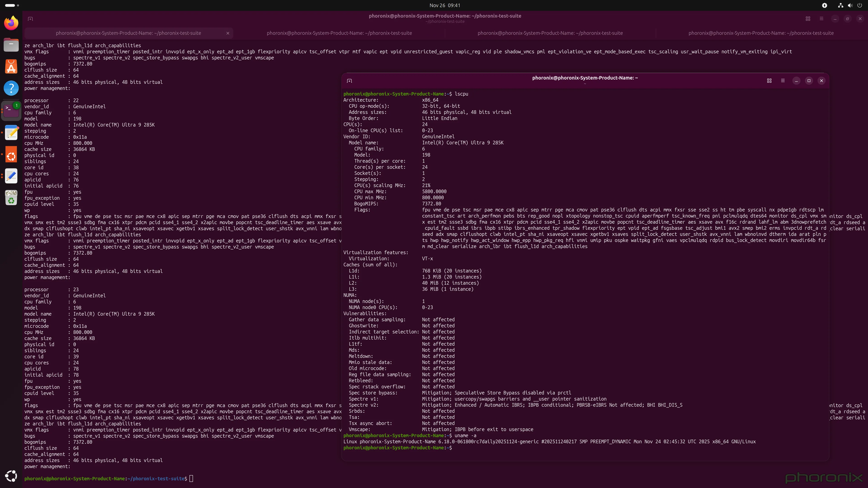The width and height of the screenshot is (868, 488).
Task: Open Trash from the dock
Action: (11, 198)
